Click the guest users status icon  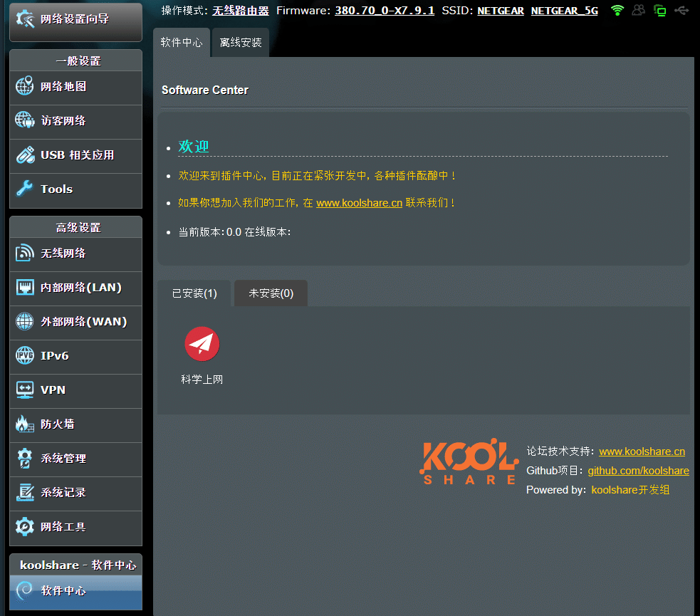pyautogui.click(x=638, y=10)
